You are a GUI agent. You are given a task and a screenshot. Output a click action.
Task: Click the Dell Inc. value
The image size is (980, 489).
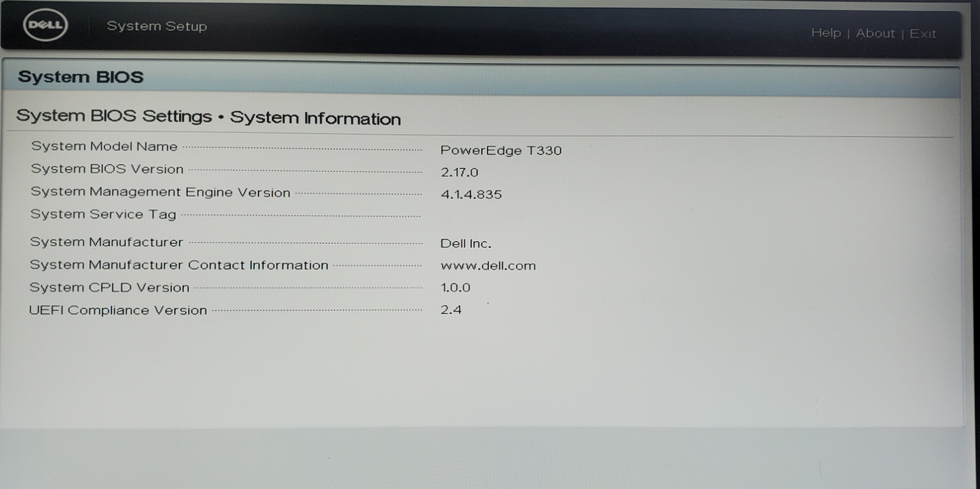point(466,244)
